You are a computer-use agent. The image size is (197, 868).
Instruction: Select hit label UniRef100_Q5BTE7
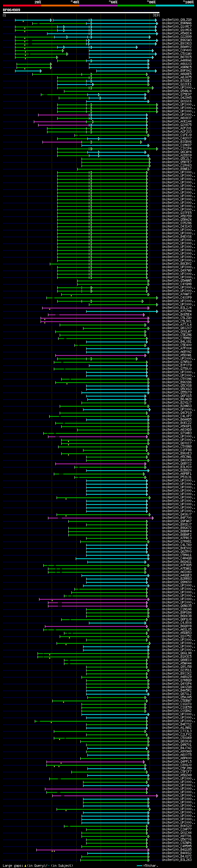[x=177, y=162]
